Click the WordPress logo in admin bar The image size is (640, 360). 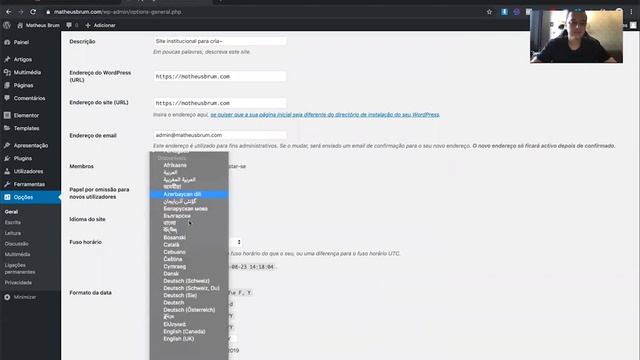(7, 25)
